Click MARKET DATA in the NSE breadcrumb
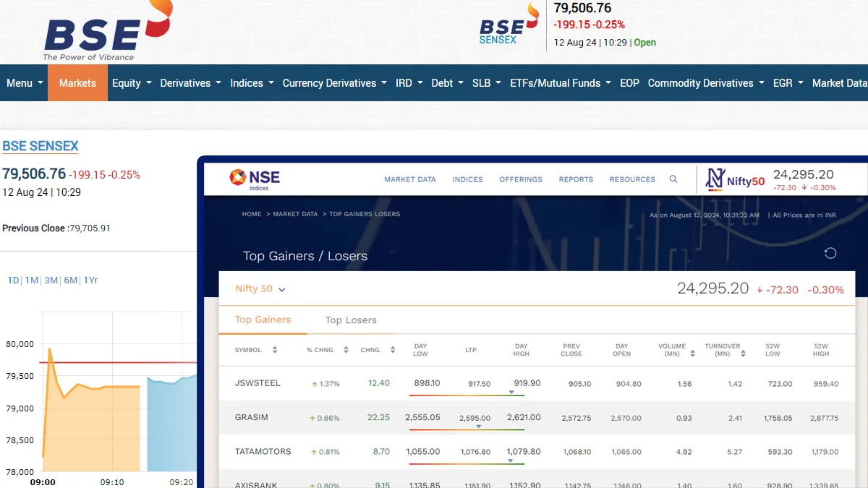Screen dimensions: 868x488 (x=295, y=214)
